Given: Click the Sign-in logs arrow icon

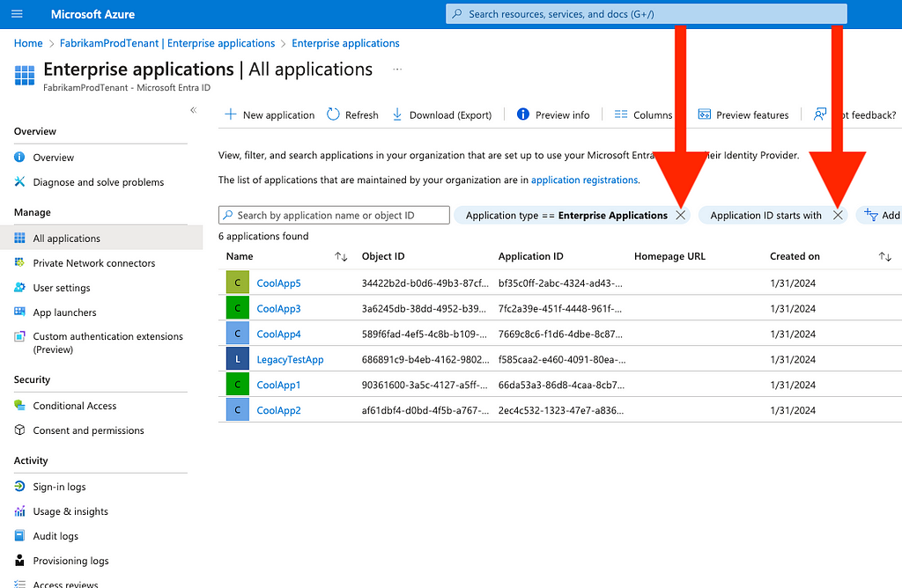Looking at the screenshot, I should [19, 486].
